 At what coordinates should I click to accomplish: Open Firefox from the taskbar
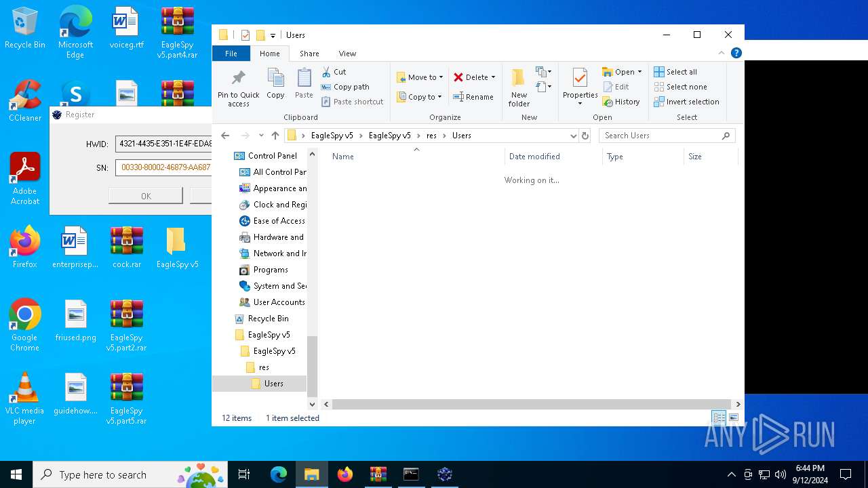point(345,474)
